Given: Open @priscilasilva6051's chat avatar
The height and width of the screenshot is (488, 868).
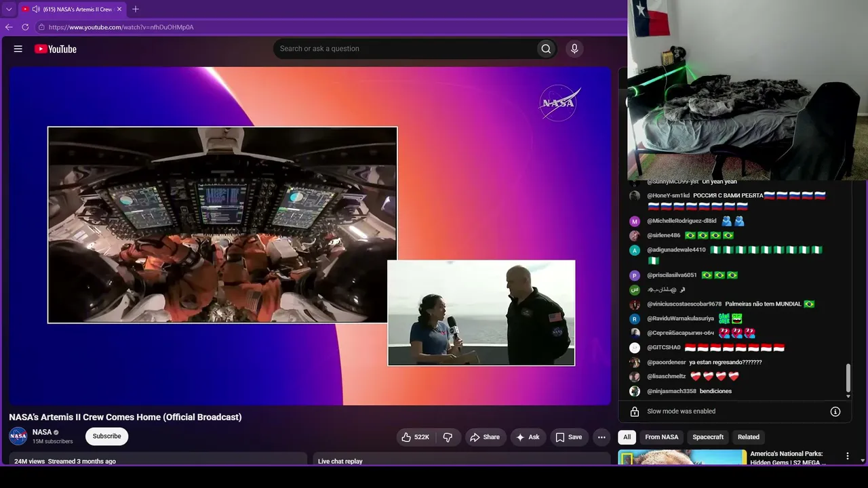Looking at the screenshot, I should coord(635,275).
